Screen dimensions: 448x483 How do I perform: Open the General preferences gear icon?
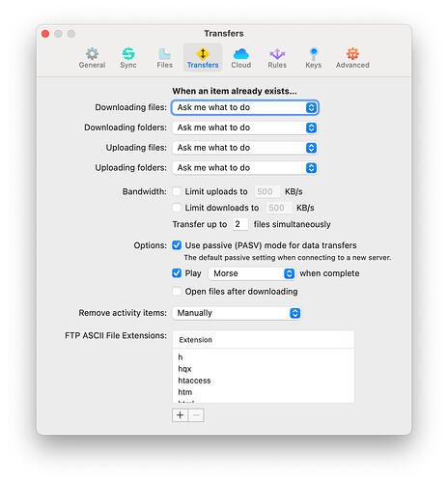coord(92,54)
